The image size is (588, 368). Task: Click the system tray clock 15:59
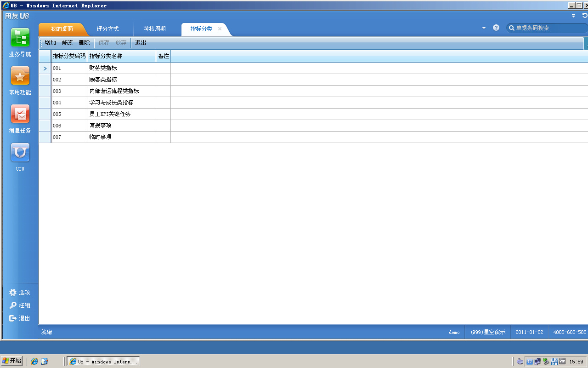[x=577, y=362]
